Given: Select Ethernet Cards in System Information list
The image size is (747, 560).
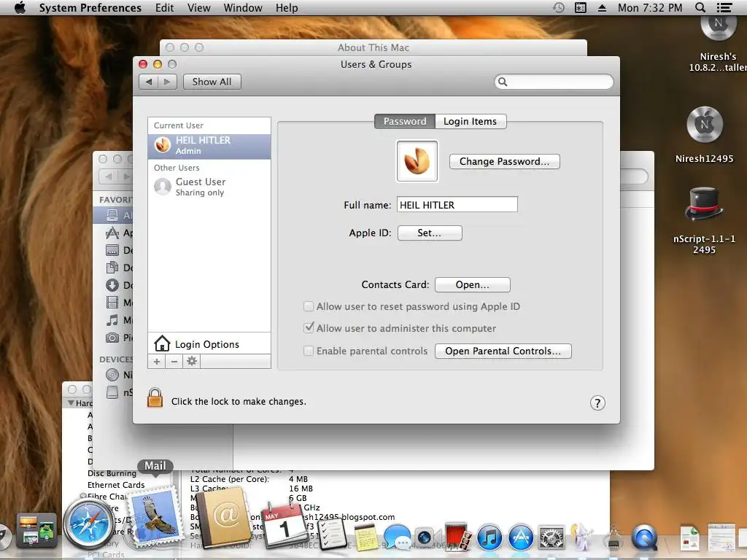Looking at the screenshot, I should (116, 485).
